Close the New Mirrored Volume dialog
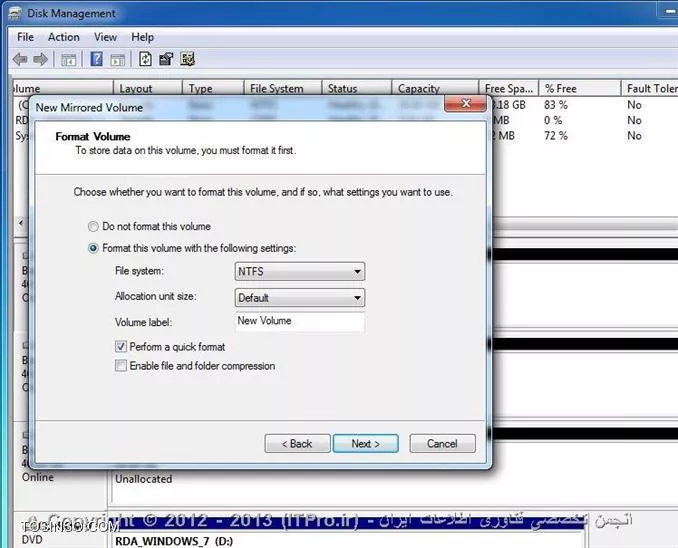The width and height of the screenshot is (678, 548). click(466, 103)
